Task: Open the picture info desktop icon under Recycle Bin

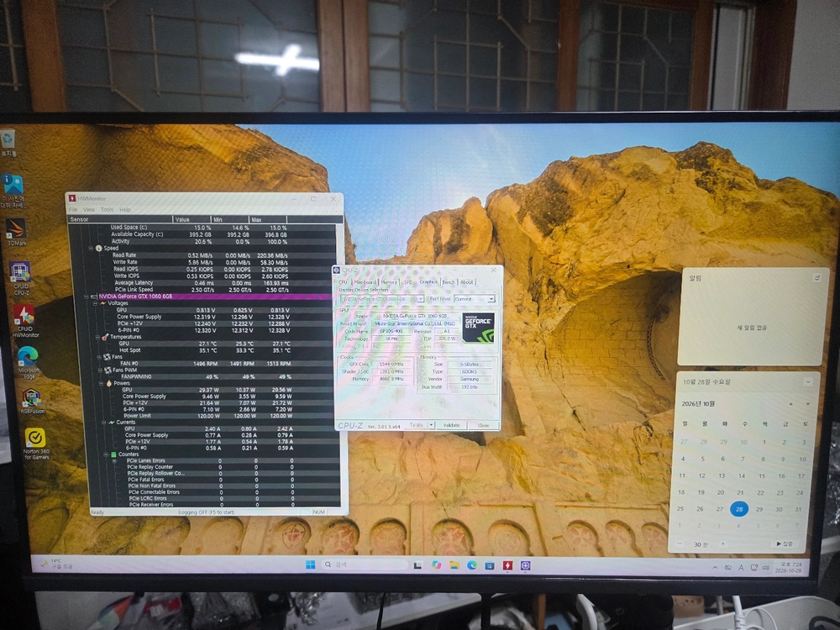Action: pyautogui.click(x=13, y=192)
